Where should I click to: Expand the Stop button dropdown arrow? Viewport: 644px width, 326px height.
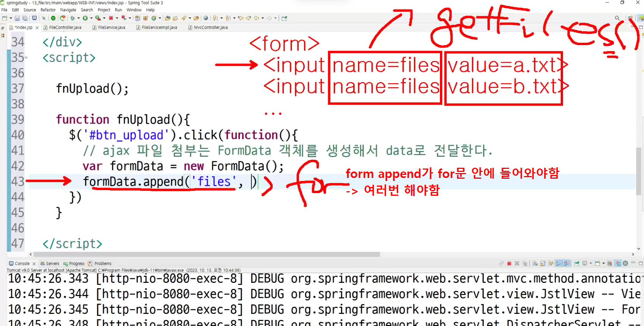(117, 18)
